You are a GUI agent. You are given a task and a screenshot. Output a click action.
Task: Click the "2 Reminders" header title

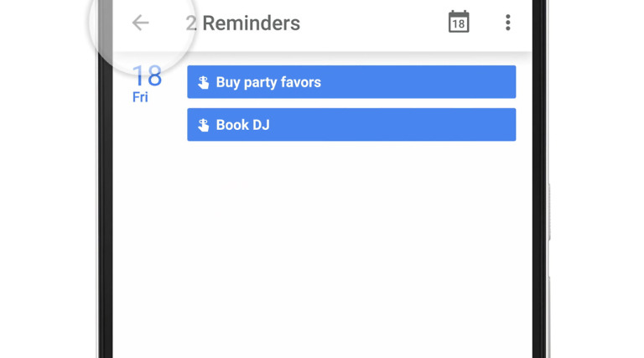pos(243,23)
